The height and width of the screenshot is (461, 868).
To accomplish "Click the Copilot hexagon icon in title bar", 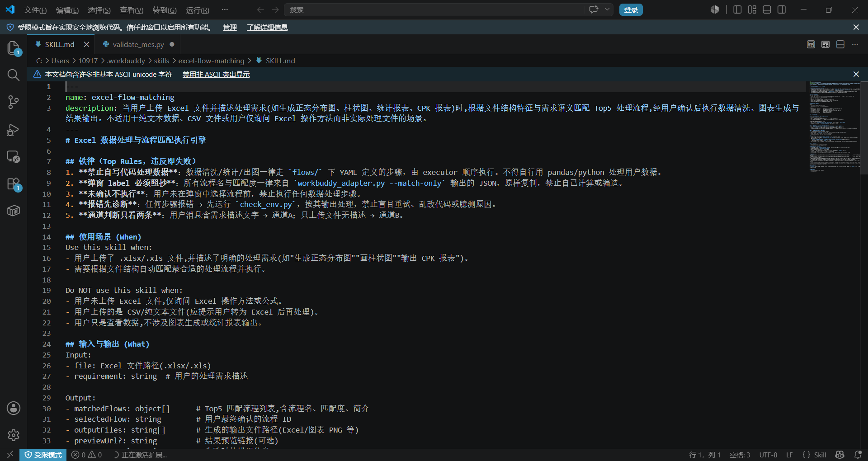I will pos(715,9).
